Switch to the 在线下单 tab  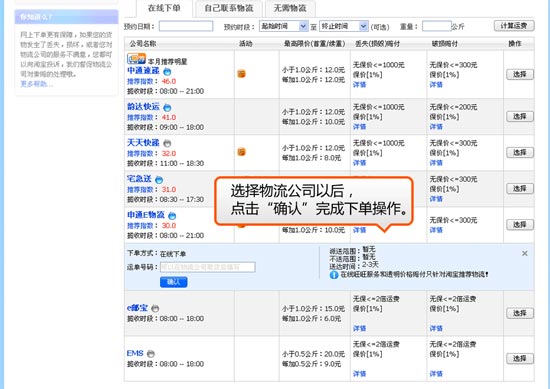pos(164,8)
